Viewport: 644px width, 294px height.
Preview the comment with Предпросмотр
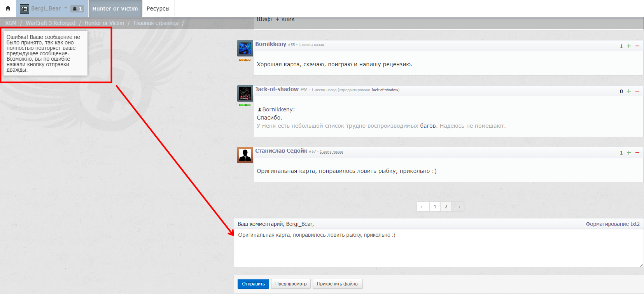coord(291,284)
